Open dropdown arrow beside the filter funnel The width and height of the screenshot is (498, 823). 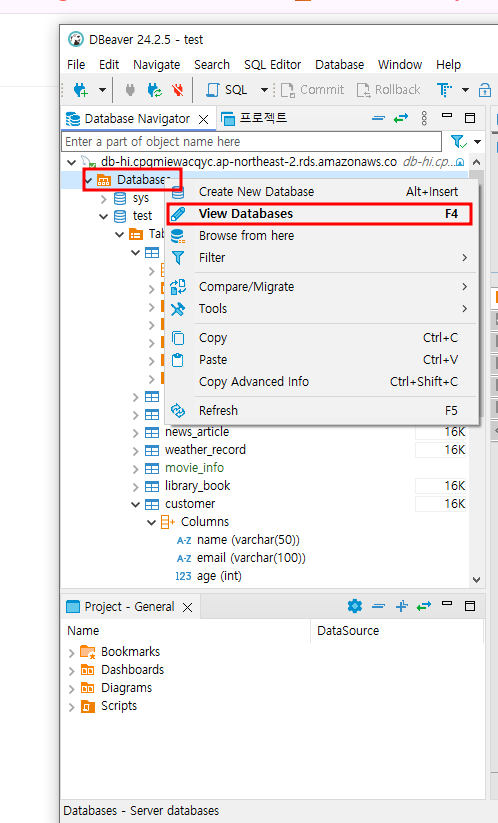tap(478, 142)
